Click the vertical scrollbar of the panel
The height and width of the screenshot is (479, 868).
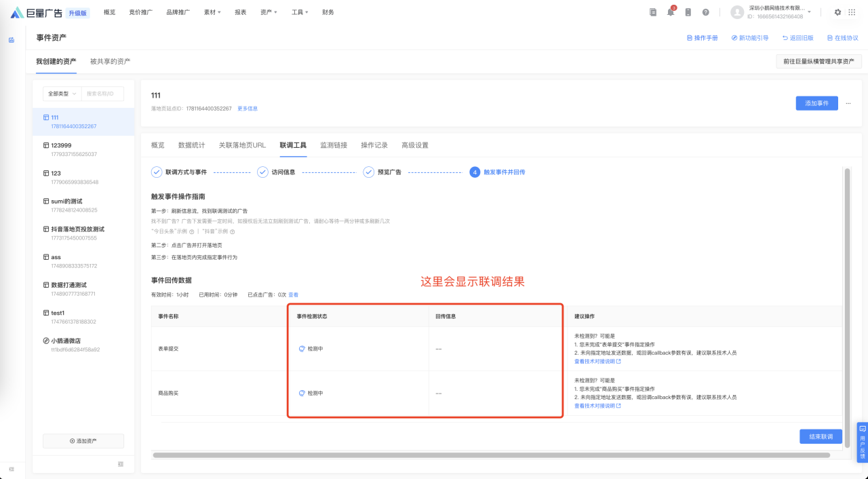click(x=847, y=307)
